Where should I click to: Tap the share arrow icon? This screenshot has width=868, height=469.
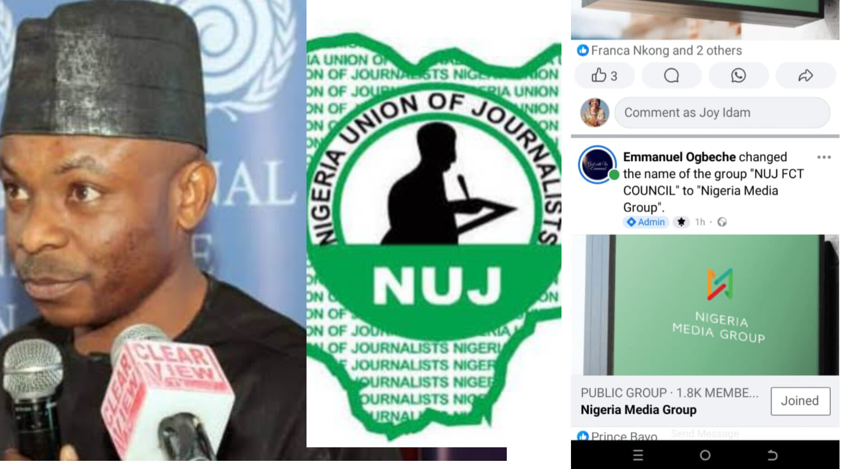(806, 75)
